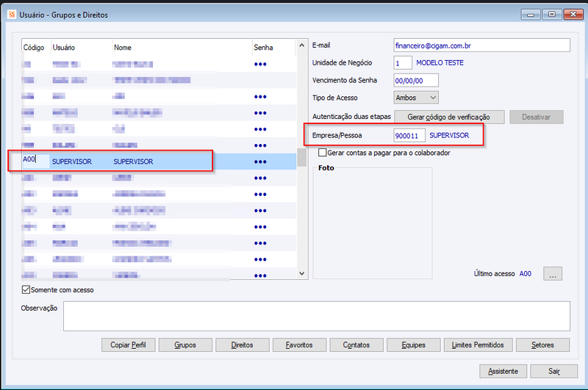The width and height of the screenshot is (588, 390).
Task: Open the Contatos button
Action: tap(356, 344)
